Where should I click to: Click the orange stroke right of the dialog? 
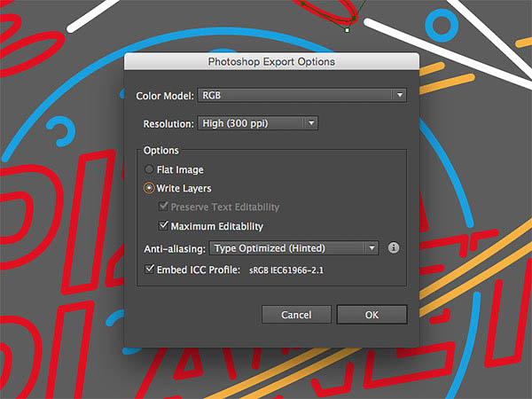[x=447, y=84]
